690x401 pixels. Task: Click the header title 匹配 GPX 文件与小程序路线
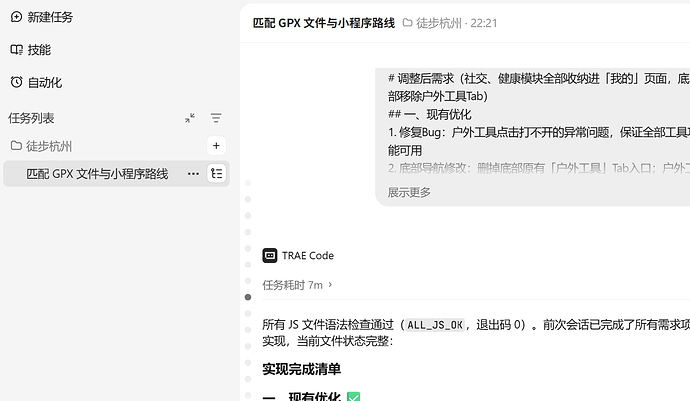click(x=324, y=23)
